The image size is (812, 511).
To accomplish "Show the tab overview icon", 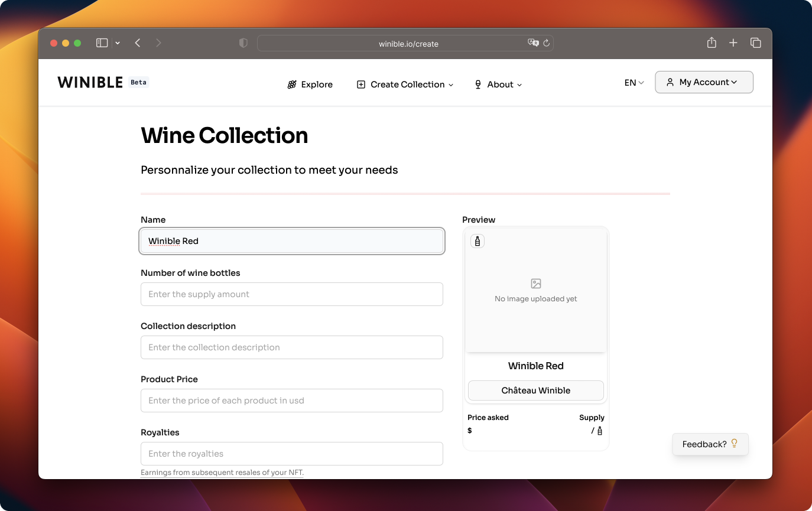I will (x=755, y=43).
